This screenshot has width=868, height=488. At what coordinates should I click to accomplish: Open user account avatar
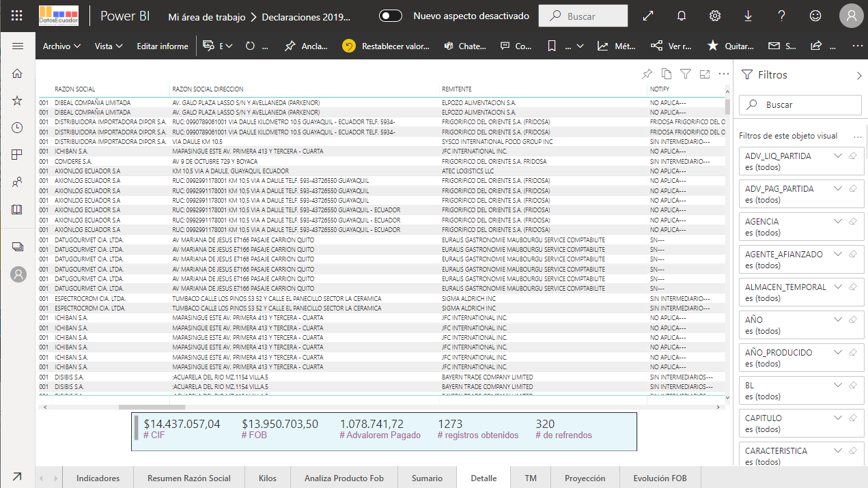click(x=852, y=16)
